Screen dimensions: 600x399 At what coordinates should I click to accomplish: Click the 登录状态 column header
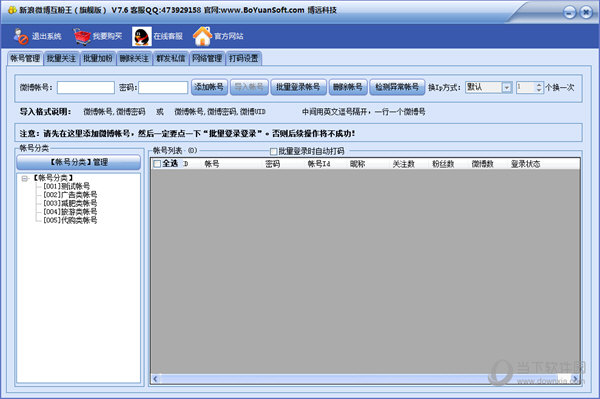525,164
